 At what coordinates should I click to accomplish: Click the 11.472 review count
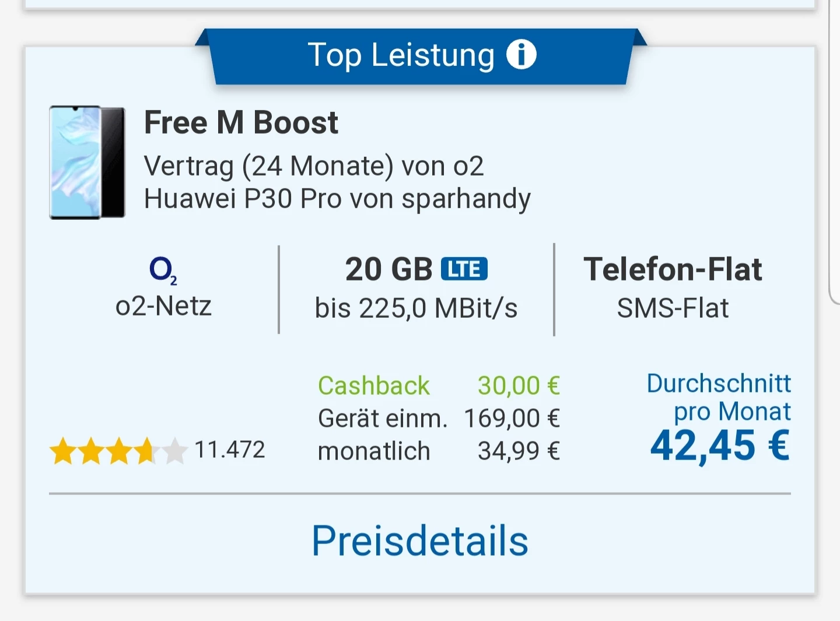click(x=230, y=450)
